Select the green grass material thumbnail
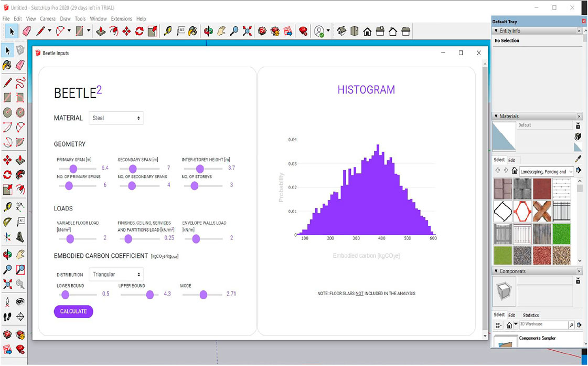This screenshot has width=588, height=366. (x=561, y=233)
